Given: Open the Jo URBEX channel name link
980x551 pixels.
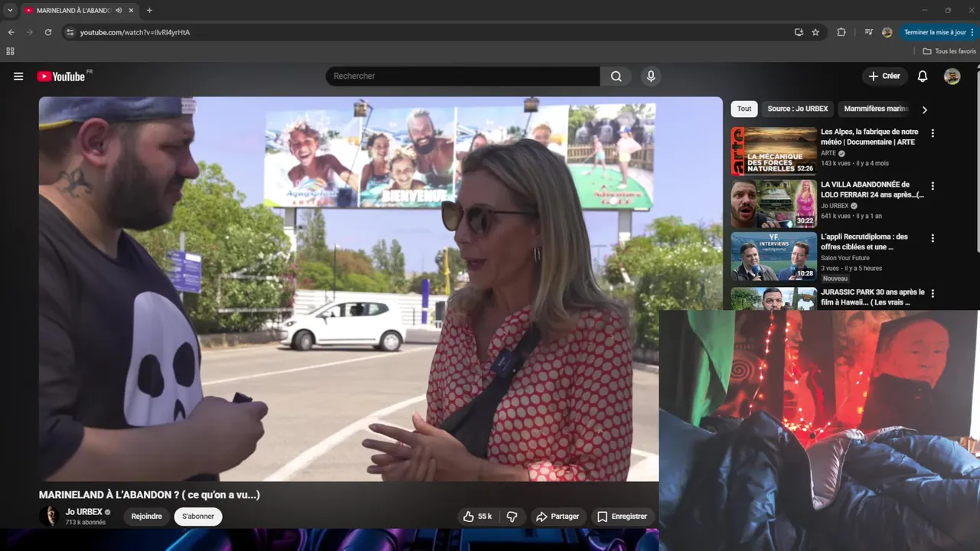Looking at the screenshot, I should click(x=83, y=511).
